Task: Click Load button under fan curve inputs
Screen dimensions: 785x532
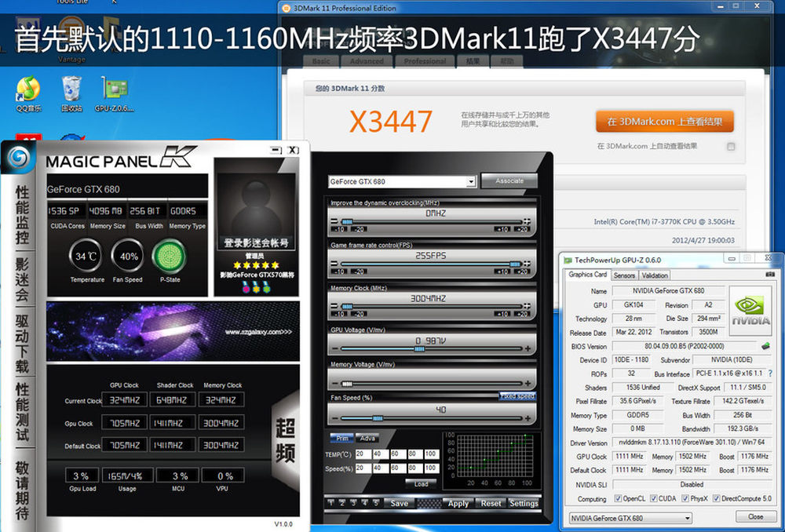Action: tap(421, 484)
